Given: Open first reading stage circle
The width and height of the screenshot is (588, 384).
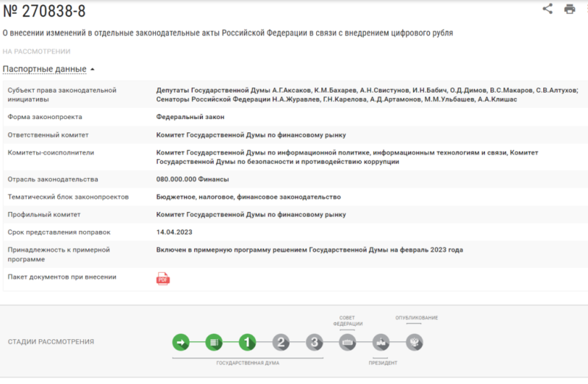Looking at the screenshot, I should pos(248,342).
